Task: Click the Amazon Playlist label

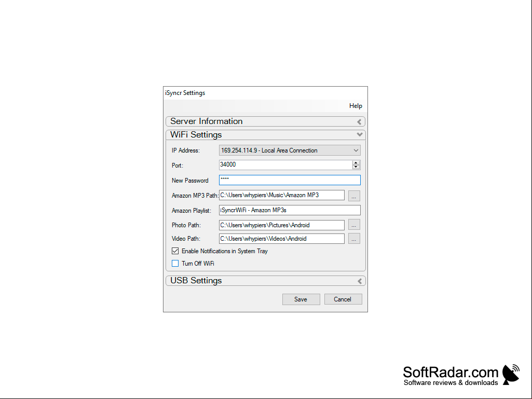Action: coord(192,210)
